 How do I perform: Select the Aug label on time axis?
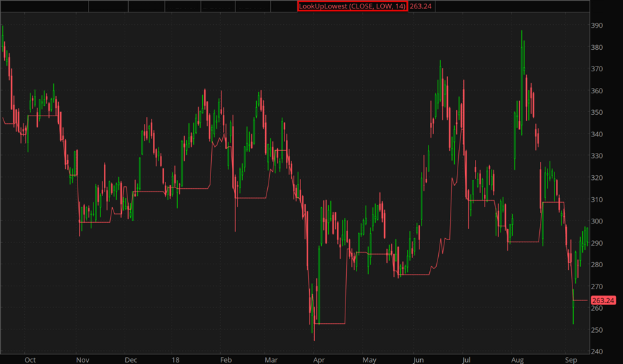coord(516,360)
